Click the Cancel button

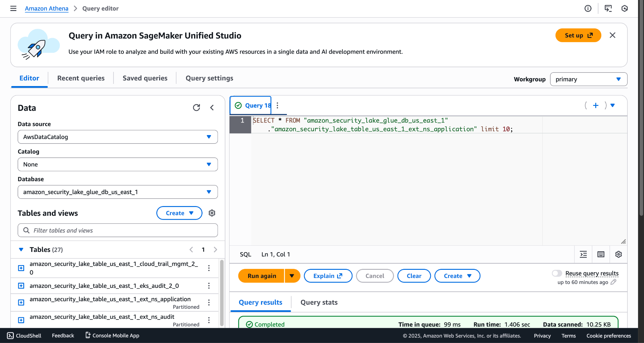click(x=375, y=276)
